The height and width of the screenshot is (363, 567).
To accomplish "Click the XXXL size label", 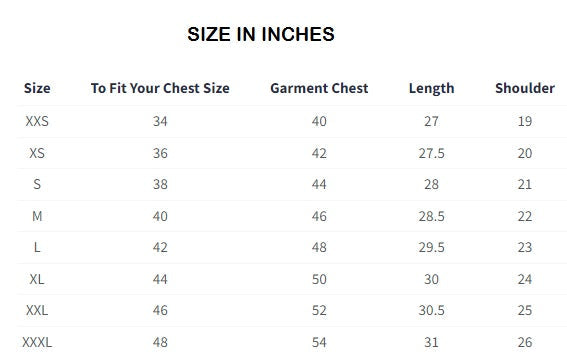I will pos(37,342).
